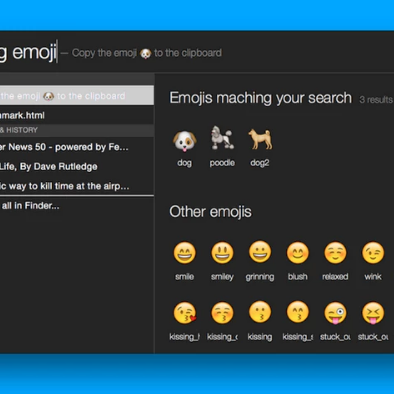
Task: Select the closed-eyes stuck out tongue emoji
Action: 373,313
